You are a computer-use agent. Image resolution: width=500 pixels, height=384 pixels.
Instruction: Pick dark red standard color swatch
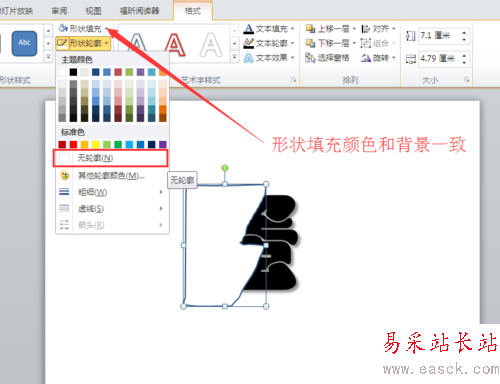coord(62,144)
